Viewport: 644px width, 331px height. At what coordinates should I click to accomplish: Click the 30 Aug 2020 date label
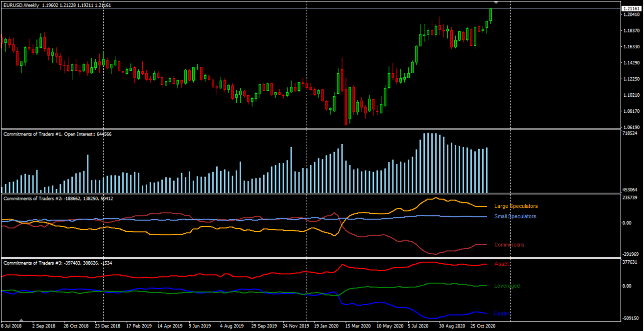pos(452,326)
